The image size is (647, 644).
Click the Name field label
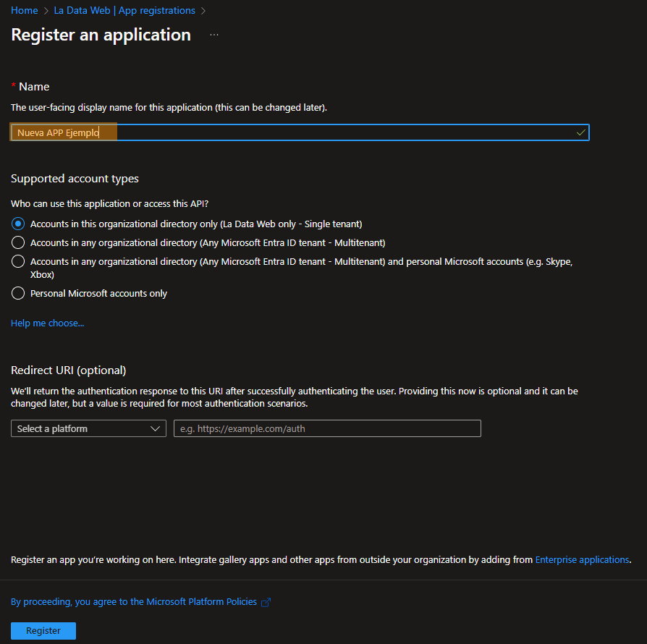pos(34,87)
